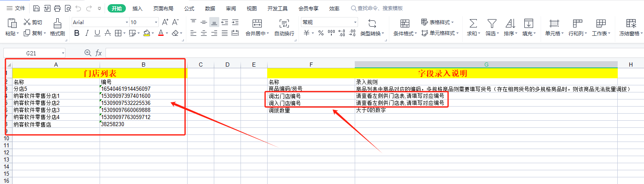
Task: Click the wrap text (自动换行) icon
Action: (284, 23)
